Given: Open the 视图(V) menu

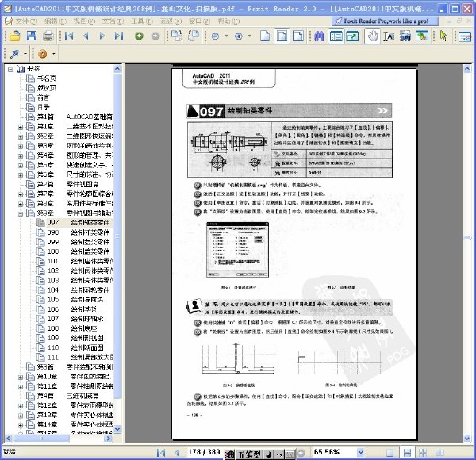Looking at the screenshot, I should (x=84, y=21).
